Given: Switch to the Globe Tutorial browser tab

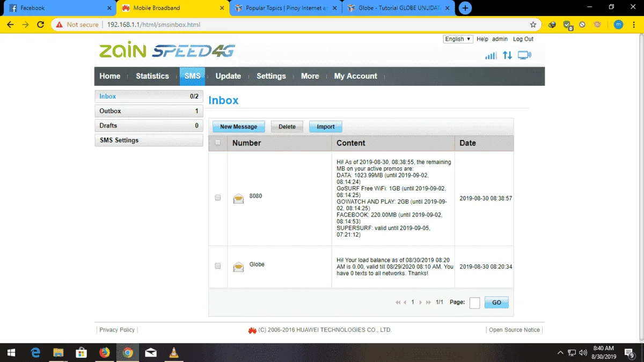Looking at the screenshot, I should 397,8.
